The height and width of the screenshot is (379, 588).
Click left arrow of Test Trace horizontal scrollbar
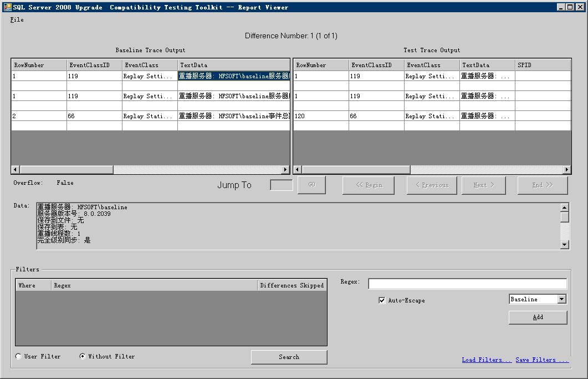pos(298,170)
